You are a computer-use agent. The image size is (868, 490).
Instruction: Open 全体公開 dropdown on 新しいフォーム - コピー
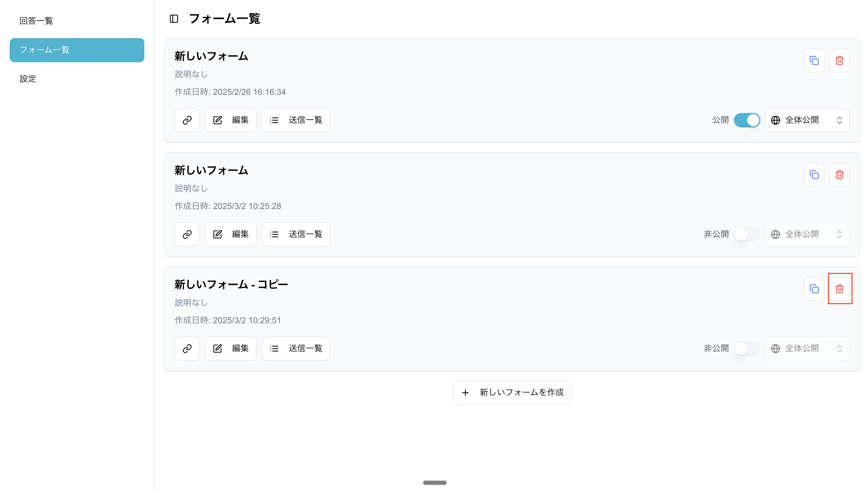pyautogui.click(x=807, y=348)
